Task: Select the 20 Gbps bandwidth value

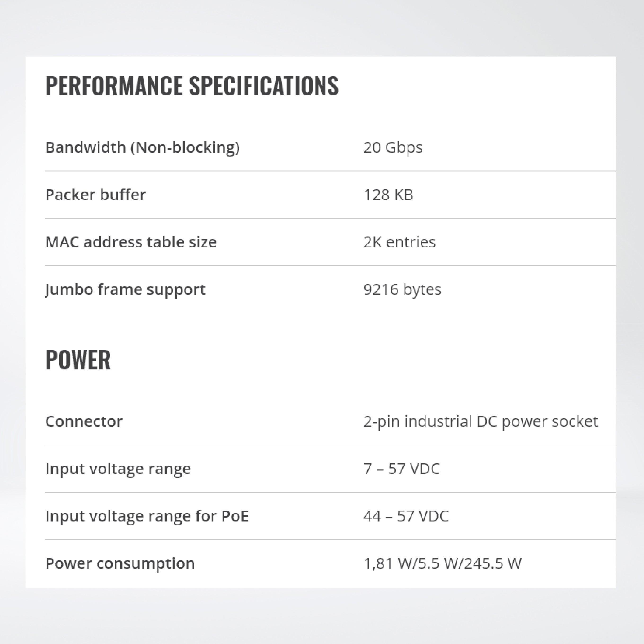Action: (x=393, y=147)
